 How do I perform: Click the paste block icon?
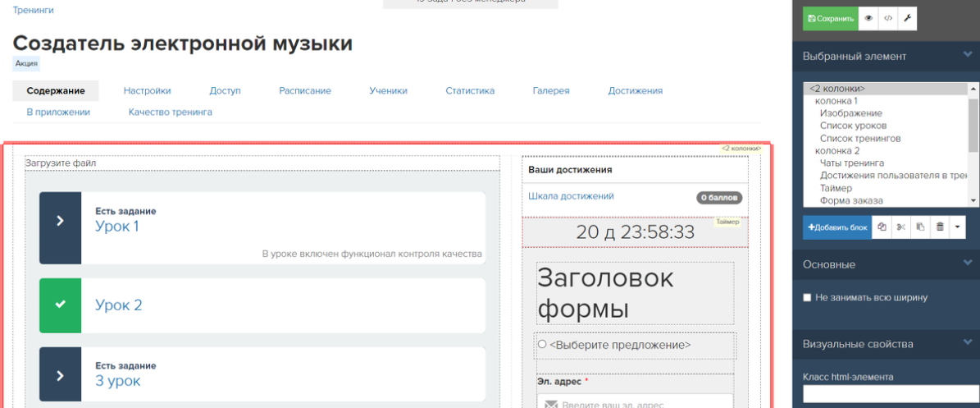tap(920, 227)
